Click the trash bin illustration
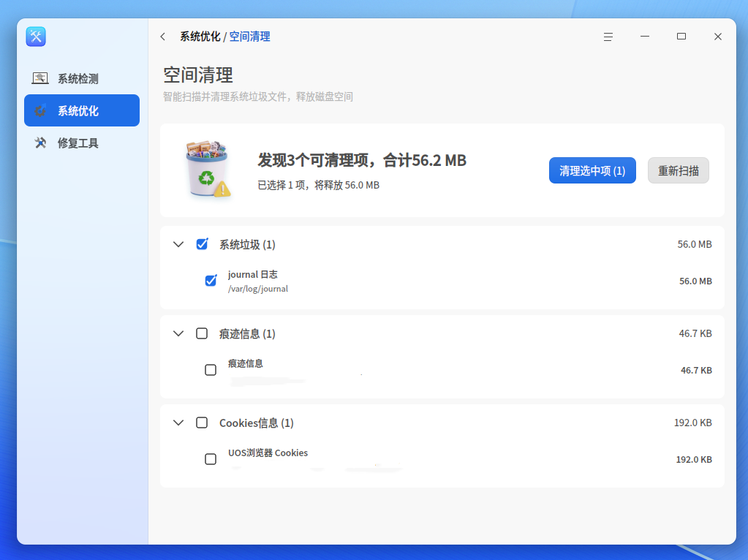Viewport: 748px width, 560px height. point(208,169)
